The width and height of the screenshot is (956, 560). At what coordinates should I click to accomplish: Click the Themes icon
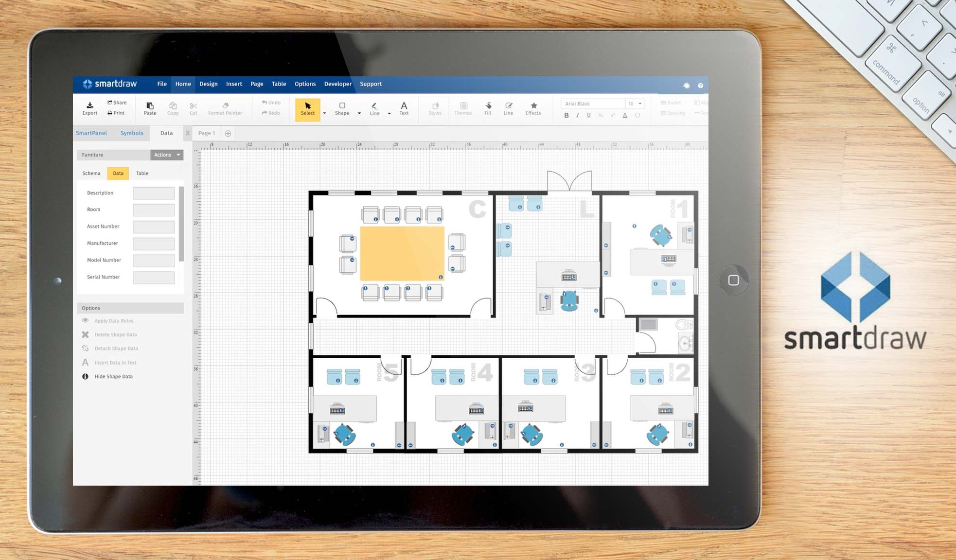tap(463, 108)
